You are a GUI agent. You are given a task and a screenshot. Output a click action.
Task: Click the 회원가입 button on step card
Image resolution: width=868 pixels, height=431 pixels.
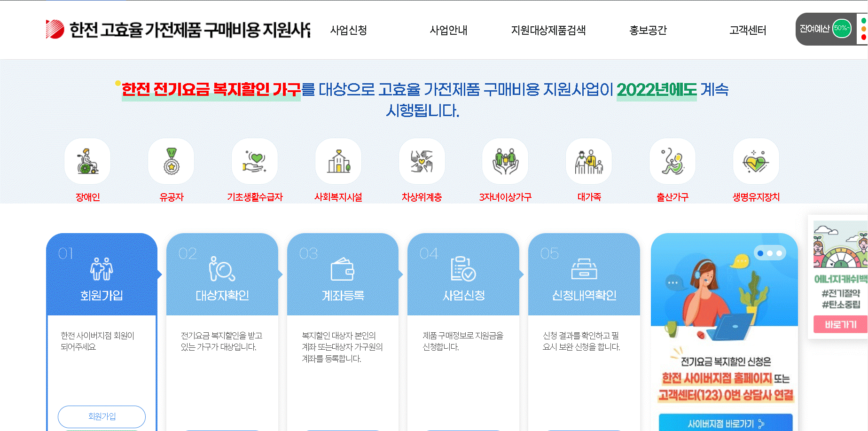102,416
